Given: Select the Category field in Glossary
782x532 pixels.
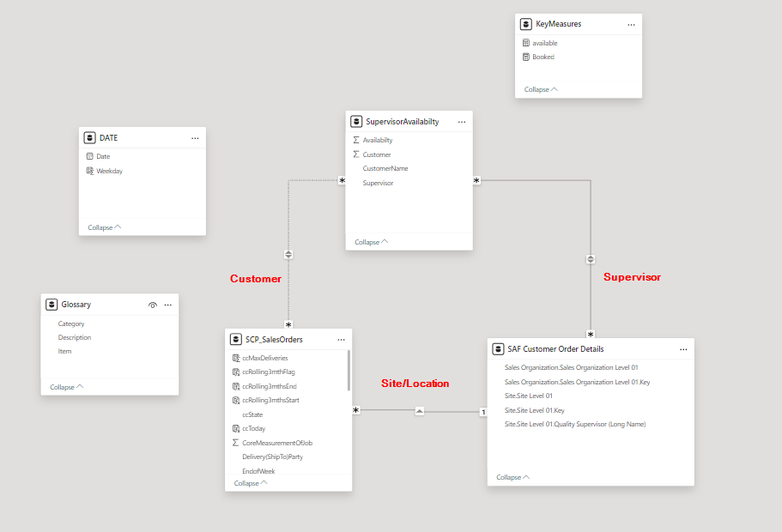Looking at the screenshot, I should tap(71, 324).
